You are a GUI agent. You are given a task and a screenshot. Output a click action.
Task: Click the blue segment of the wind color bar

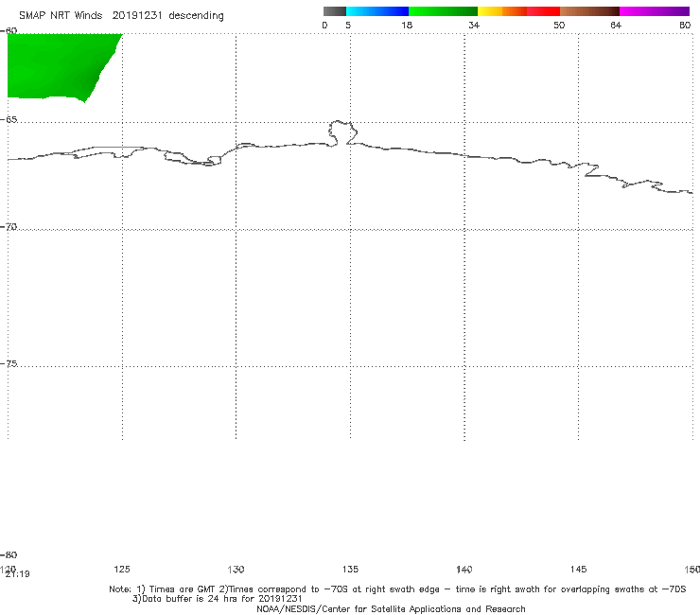377,11
